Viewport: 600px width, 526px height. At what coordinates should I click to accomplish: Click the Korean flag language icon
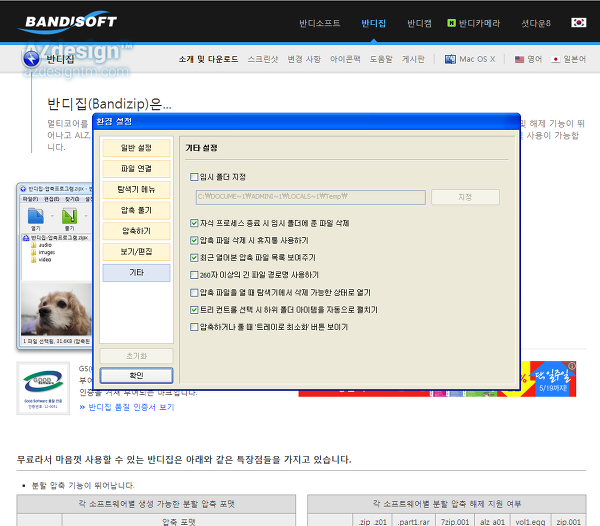[x=578, y=23]
